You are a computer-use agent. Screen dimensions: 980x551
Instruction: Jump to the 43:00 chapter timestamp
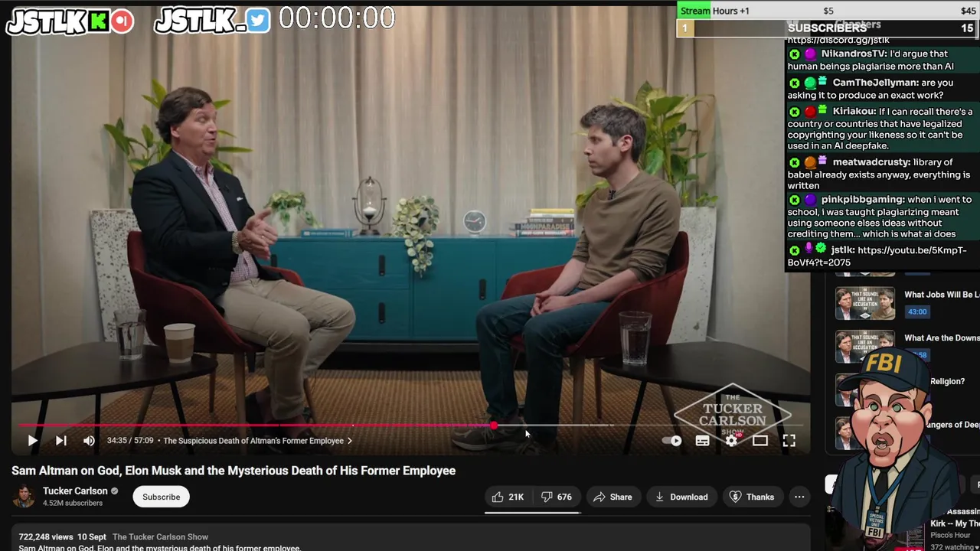pyautogui.click(x=917, y=311)
